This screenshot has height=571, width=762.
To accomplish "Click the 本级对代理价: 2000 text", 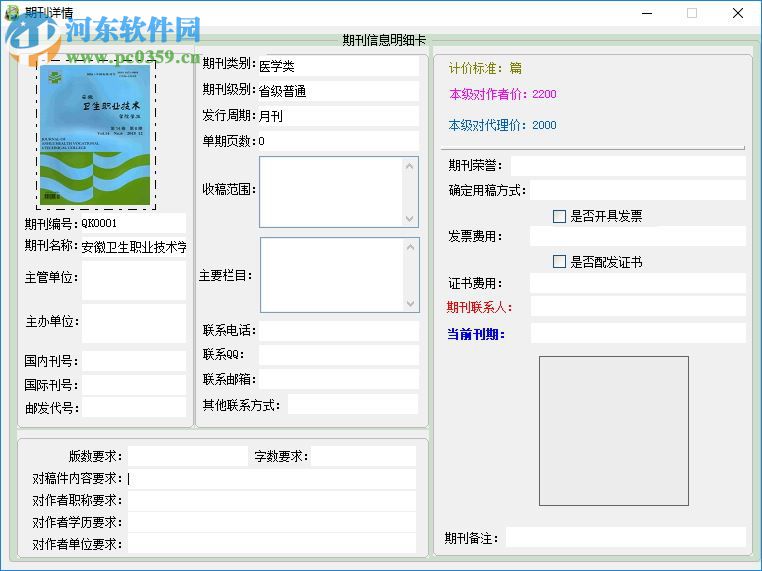I will pyautogui.click(x=502, y=125).
